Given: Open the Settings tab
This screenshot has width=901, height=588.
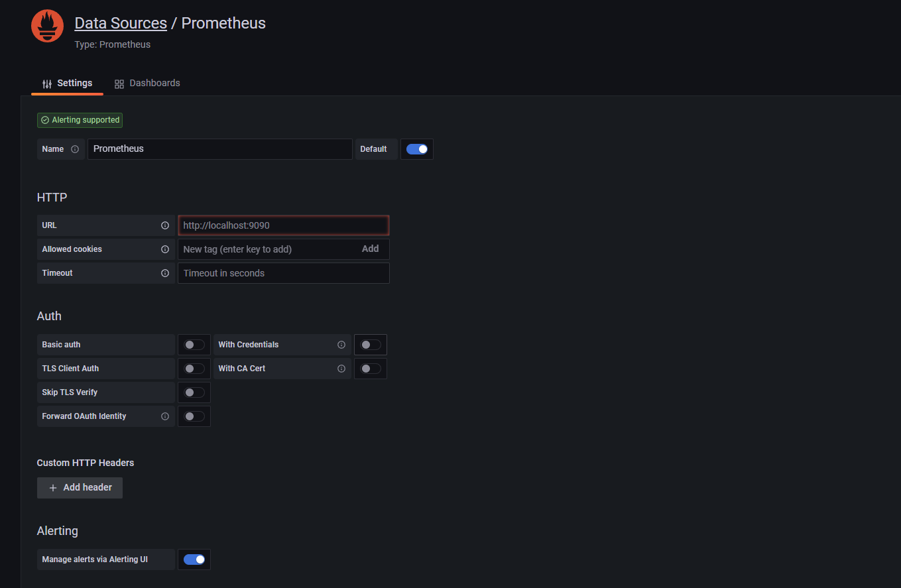Looking at the screenshot, I should [x=67, y=84].
